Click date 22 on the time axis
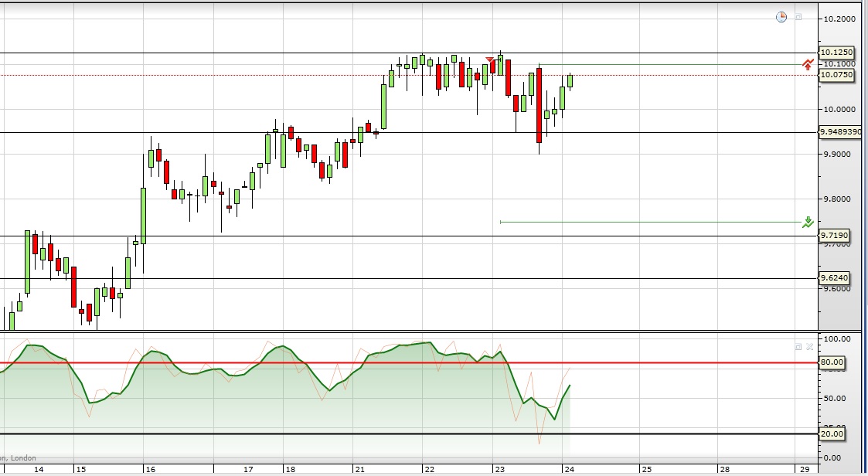The width and height of the screenshot is (868, 476). [x=430, y=469]
